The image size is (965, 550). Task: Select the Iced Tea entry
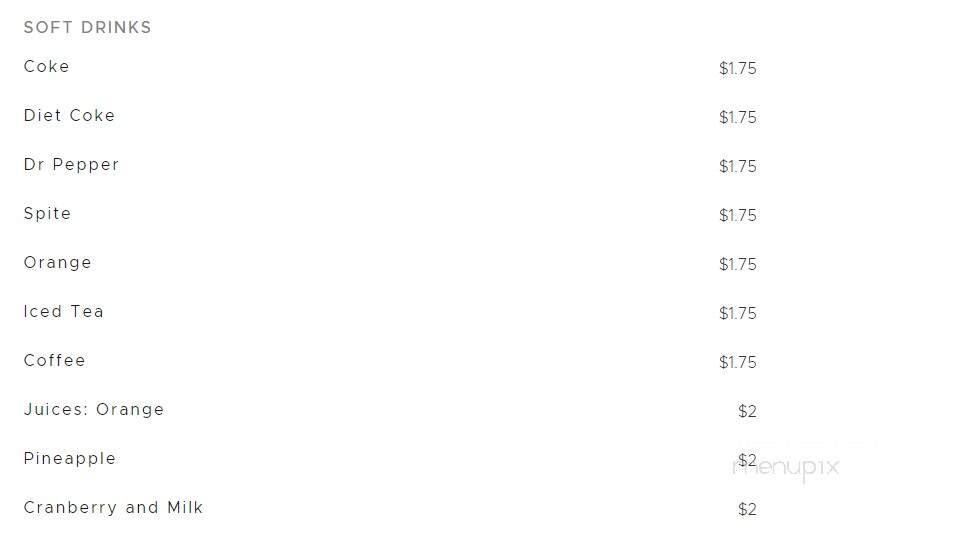[x=64, y=311]
